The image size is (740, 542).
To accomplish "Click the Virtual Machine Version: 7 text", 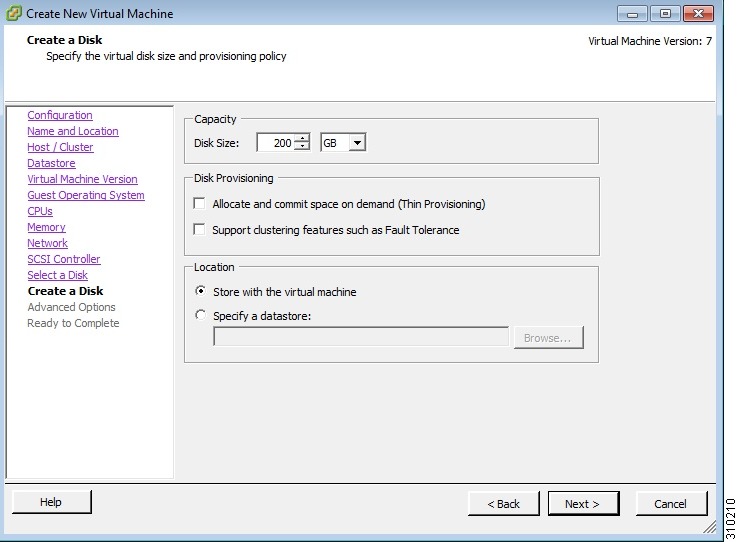I will coord(650,42).
